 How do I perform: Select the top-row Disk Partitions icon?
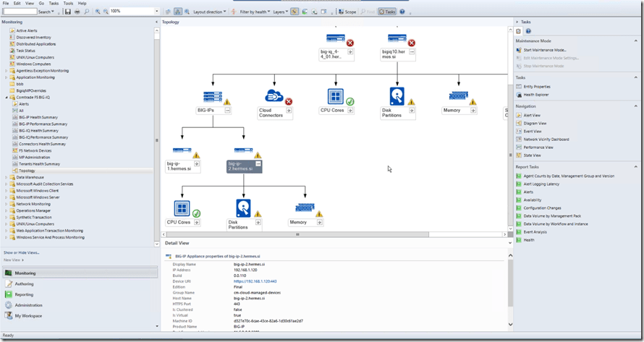point(397,96)
